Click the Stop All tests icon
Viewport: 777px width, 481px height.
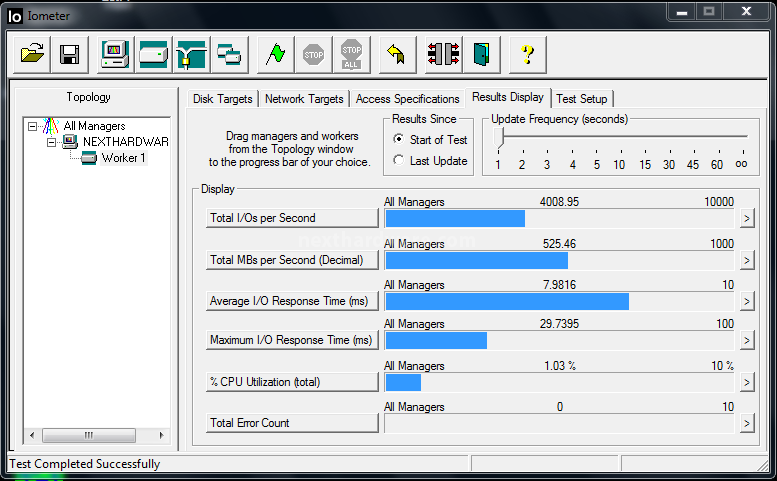pyautogui.click(x=351, y=54)
